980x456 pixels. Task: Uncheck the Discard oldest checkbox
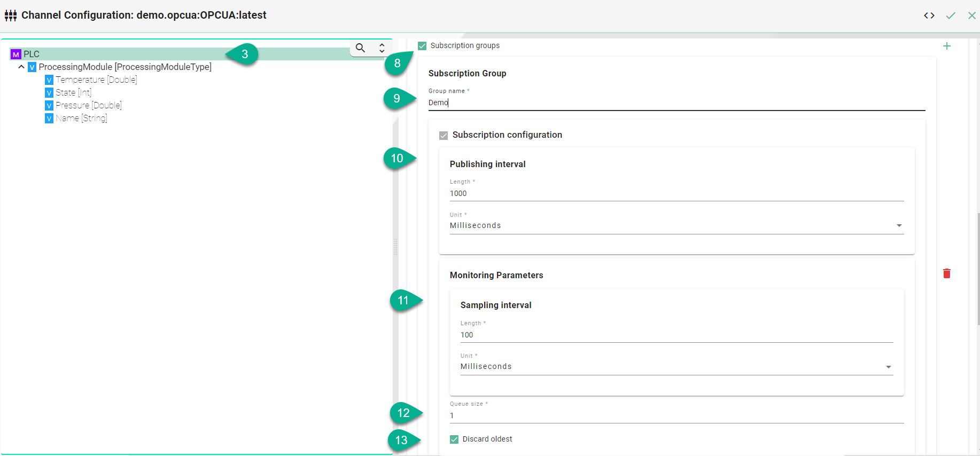tap(454, 439)
